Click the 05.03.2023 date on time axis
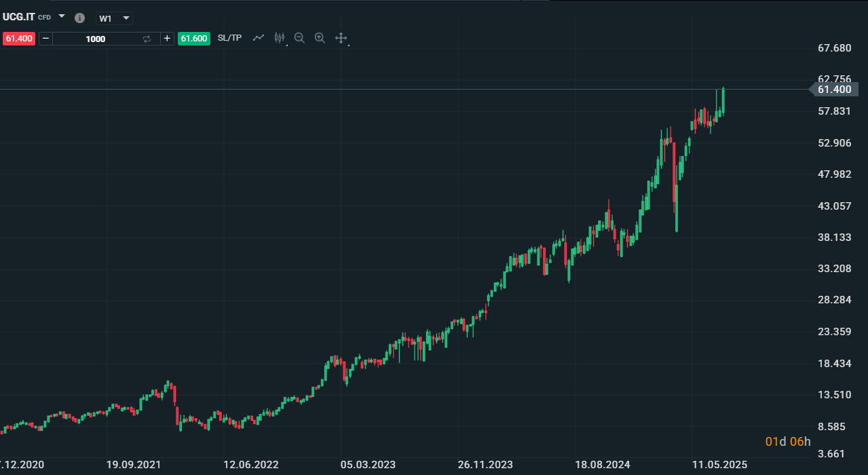Screen dimensions: 868x475 pos(367,465)
